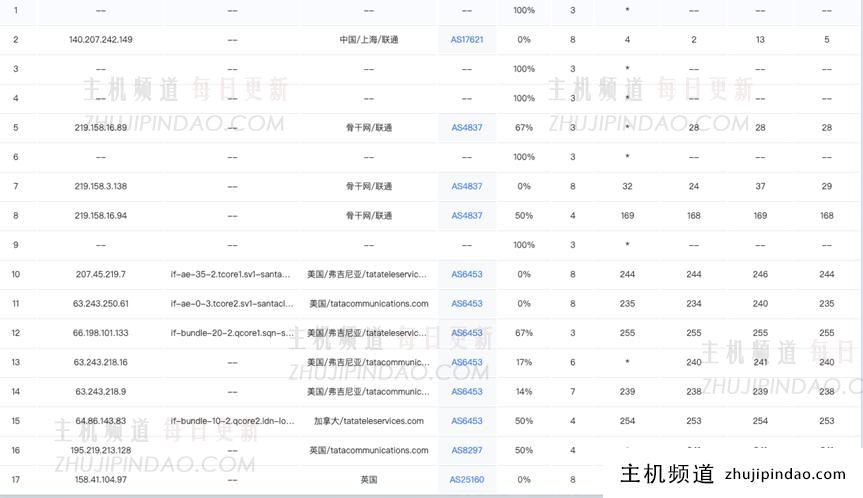Open AS6453 link in 63.243.218.9 row

click(x=467, y=392)
